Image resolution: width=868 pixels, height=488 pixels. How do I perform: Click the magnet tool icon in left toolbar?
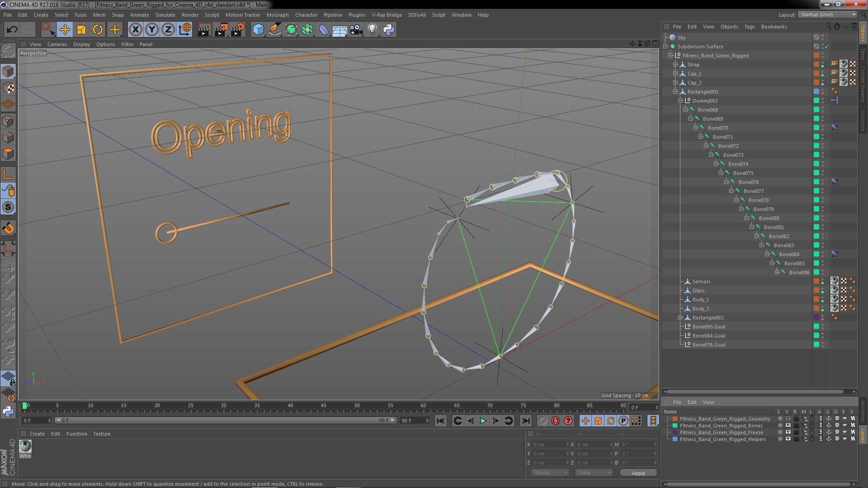(8, 228)
